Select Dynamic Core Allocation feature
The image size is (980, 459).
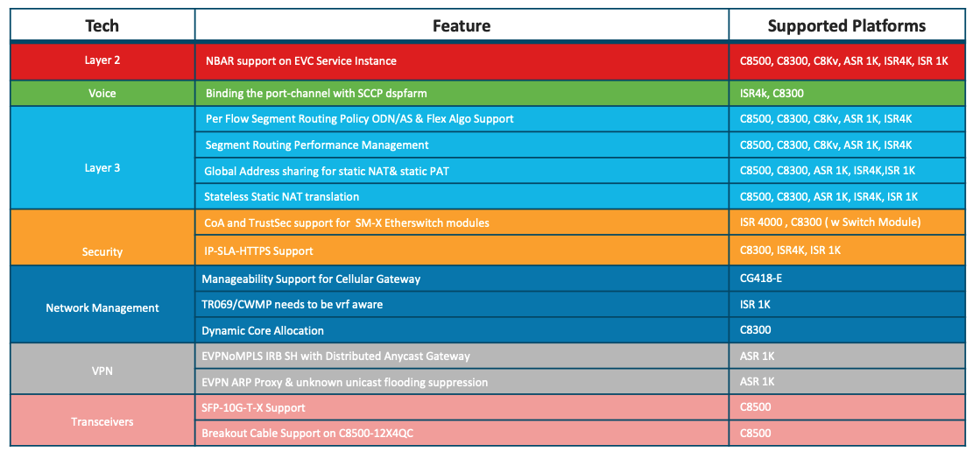pos(462,330)
